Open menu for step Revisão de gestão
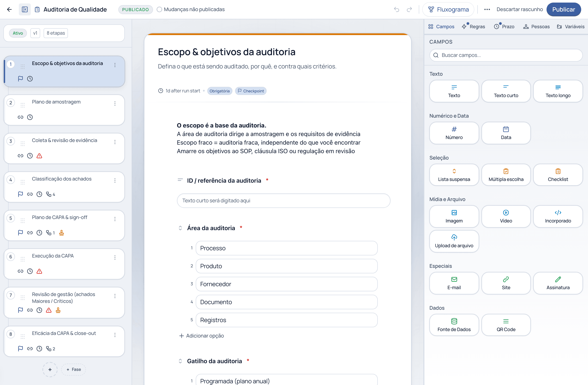 coord(115,296)
